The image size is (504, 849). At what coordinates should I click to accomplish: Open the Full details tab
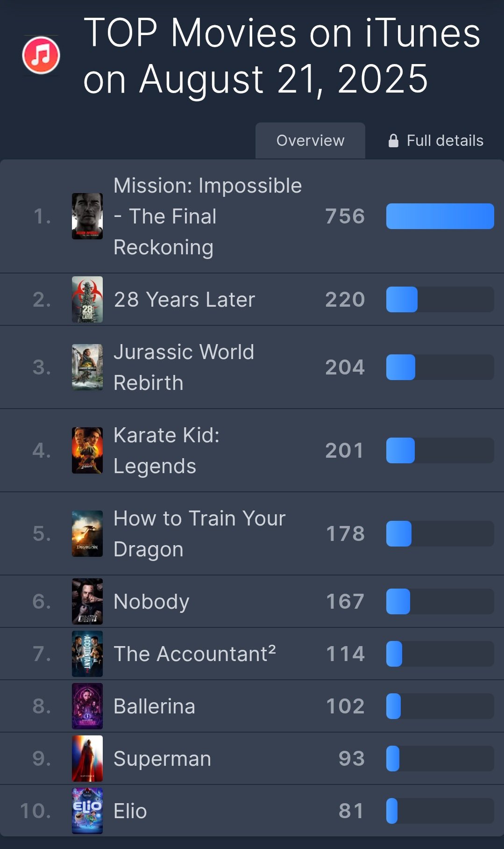[444, 141]
